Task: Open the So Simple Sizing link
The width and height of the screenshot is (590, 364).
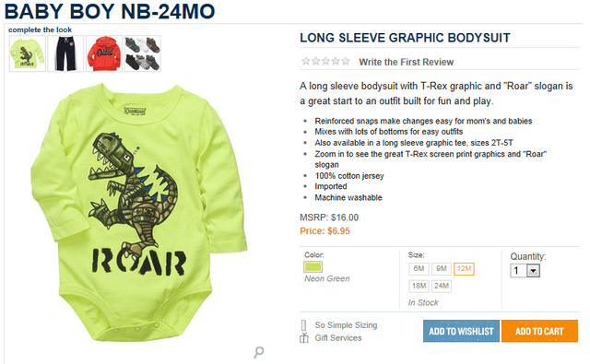Action: [347, 325]
